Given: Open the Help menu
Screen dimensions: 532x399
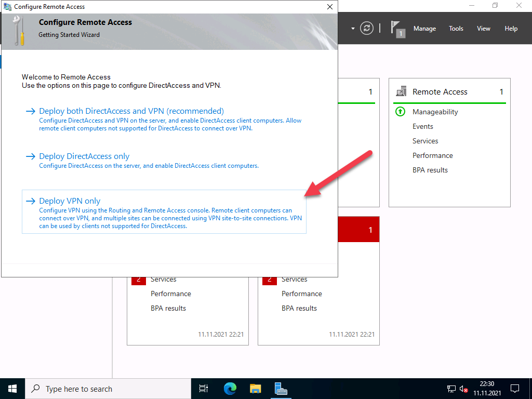Looking at the screenshot, I should [x=511, y=29].
